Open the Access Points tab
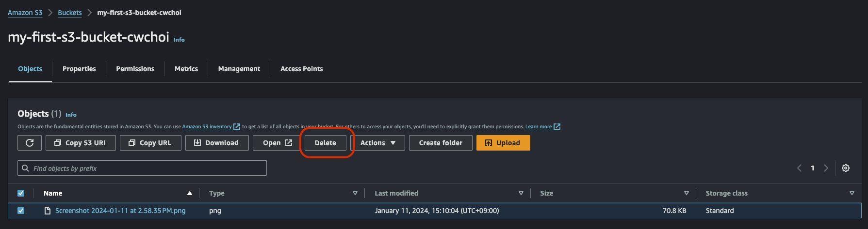The height and width of the screenshot is (229, 868). click(301, 69)
